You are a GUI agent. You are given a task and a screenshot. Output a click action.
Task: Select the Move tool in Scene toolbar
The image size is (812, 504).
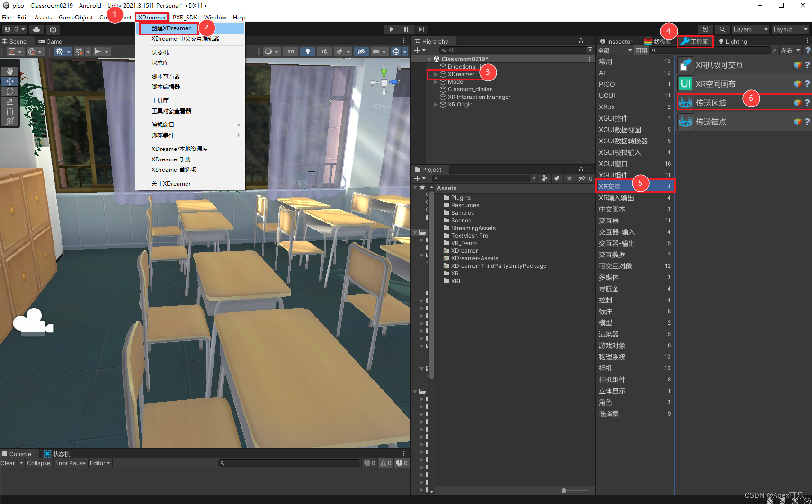(10, 81)
